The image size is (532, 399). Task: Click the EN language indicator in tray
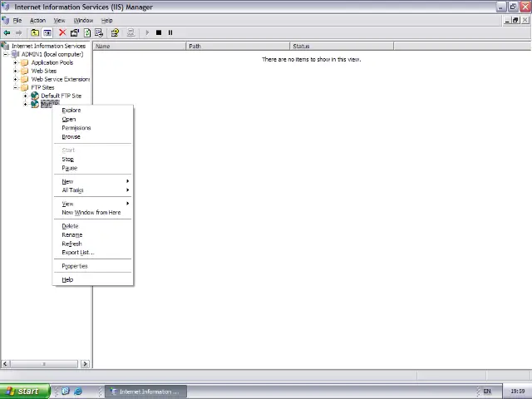487,392
